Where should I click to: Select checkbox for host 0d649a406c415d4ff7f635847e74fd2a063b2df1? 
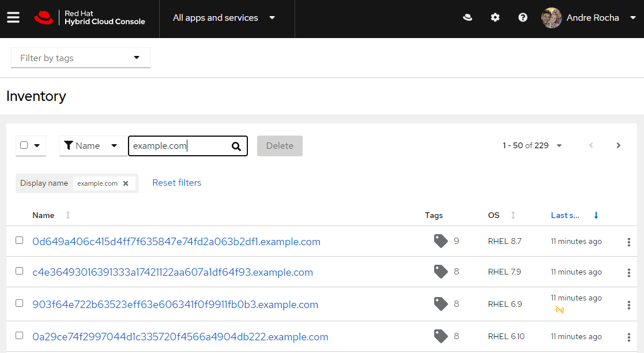click(x=20, y=241)
